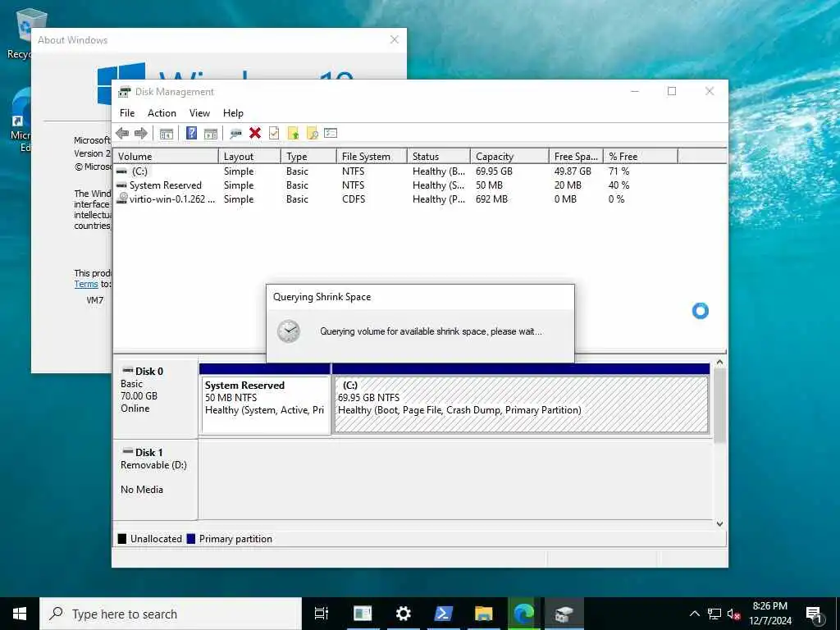840x630 pixels.
Task: Sort by the % Free column header
Action: coord(640,157)
